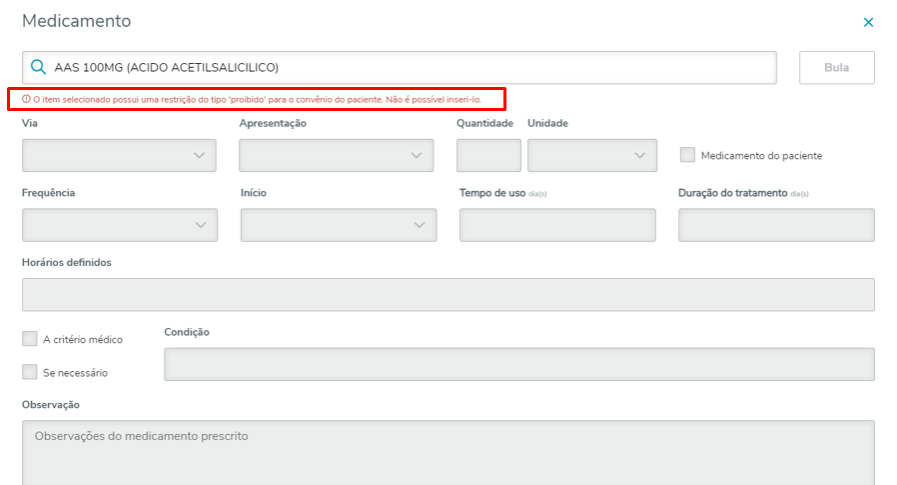Expand the Apresentação dropdown
The height and width of the screenshot is (485, 897).
pos(336,156)
